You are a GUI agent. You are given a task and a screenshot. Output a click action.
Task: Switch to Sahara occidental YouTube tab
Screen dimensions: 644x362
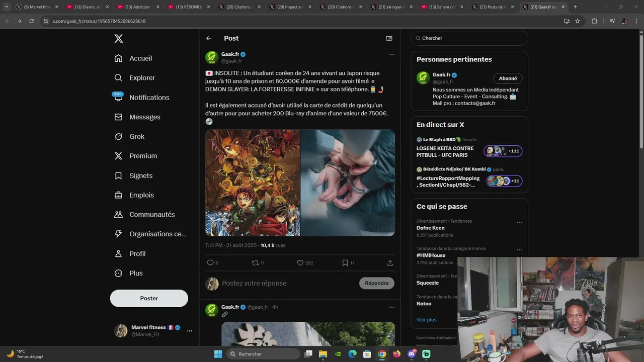pos(441,7)
